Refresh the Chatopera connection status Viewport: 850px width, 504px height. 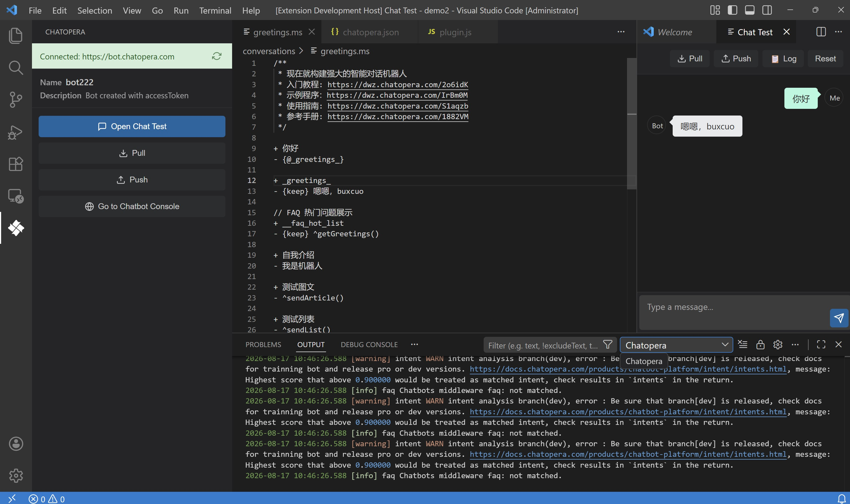(x=217, y=56)
